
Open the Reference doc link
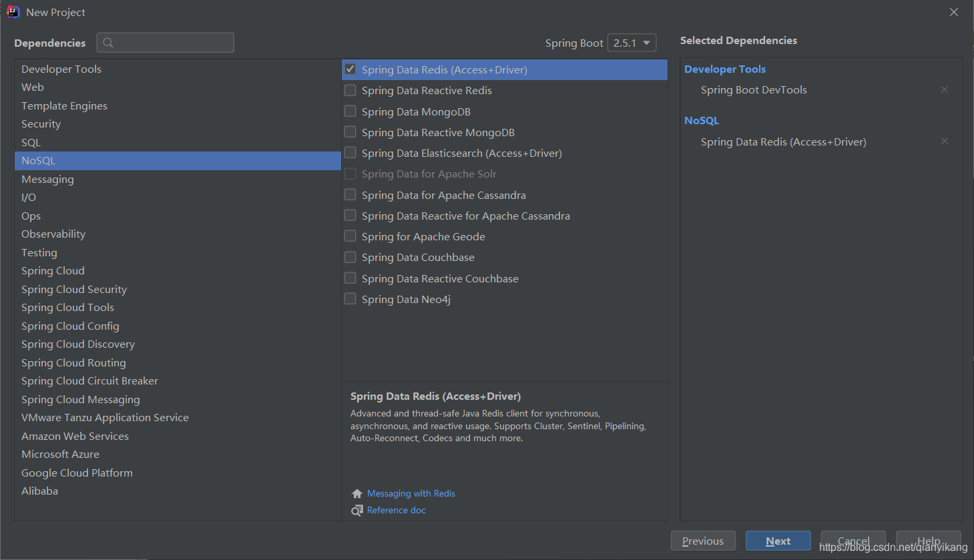pos(397,511)
